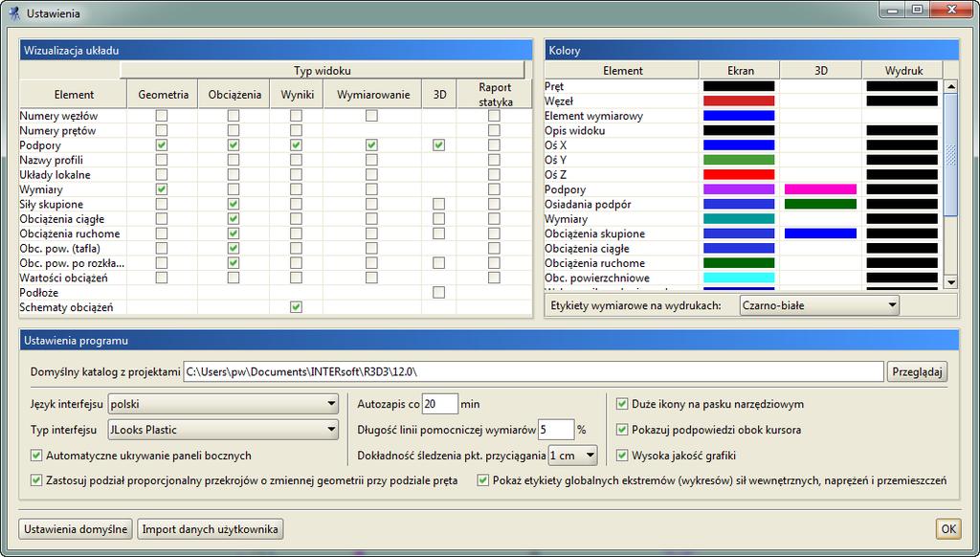Image resolution: width=980 pixels, height=557 pixels.
Task: Click the Autozapis co minutes field
Action: [440, 404]
